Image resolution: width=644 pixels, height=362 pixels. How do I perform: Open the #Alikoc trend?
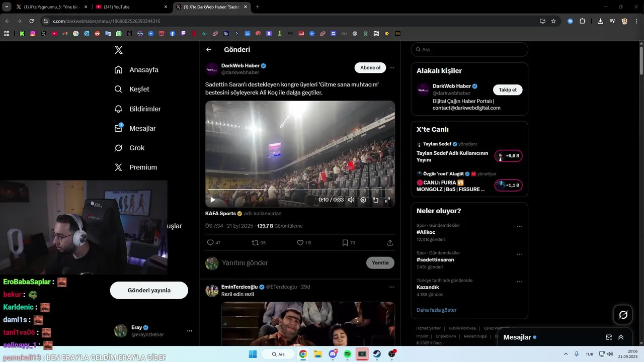[426, 232]
